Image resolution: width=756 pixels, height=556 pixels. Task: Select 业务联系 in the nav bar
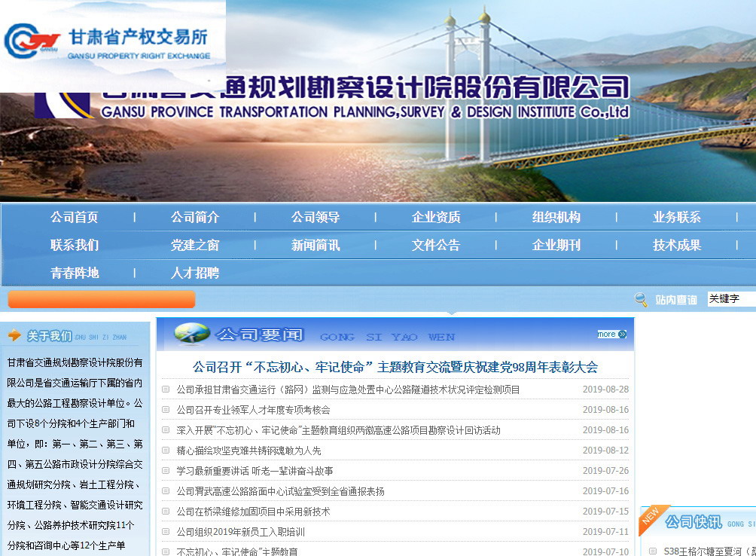pyautogui.click(x=677, y=217)
